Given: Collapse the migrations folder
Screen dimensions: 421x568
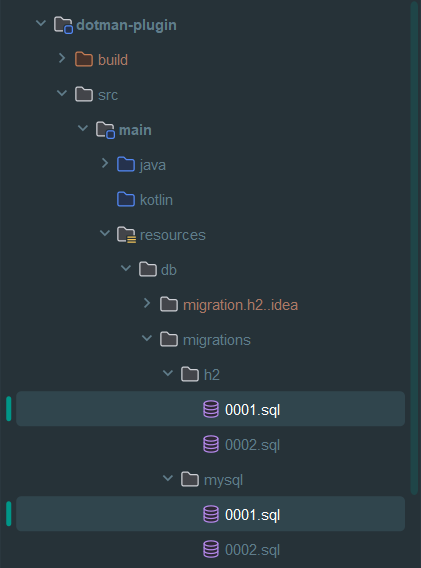Looking at the screenshot, I should tap(147, 338).
